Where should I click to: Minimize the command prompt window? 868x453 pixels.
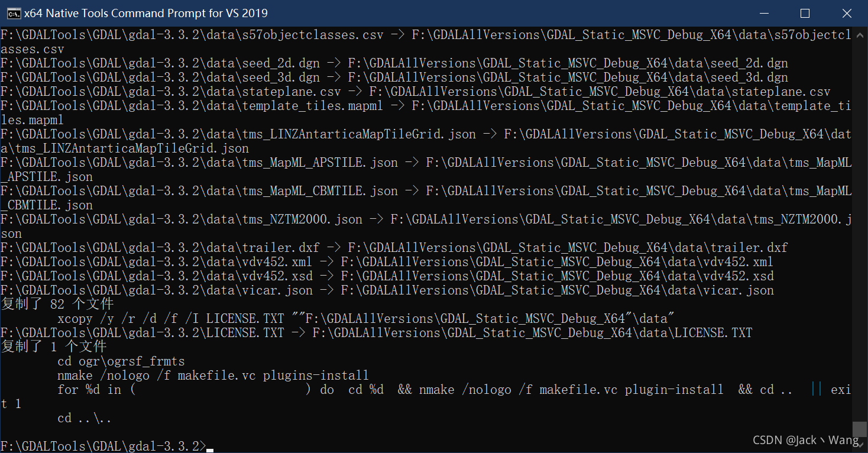[x=764, y=13]
